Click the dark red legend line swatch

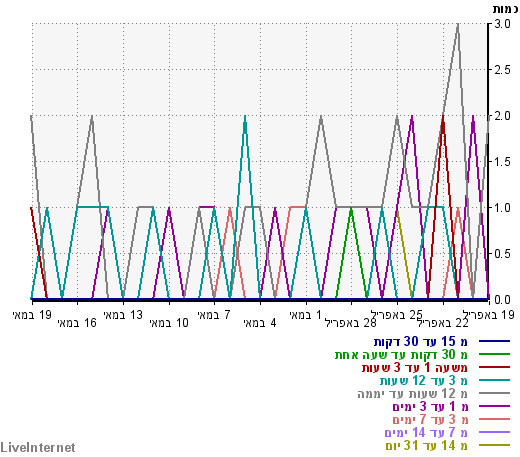pos(494,367)
